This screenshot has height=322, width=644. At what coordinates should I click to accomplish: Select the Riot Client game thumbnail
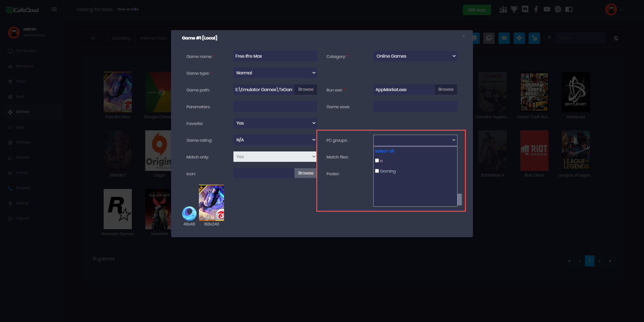[x=534, y=151]
